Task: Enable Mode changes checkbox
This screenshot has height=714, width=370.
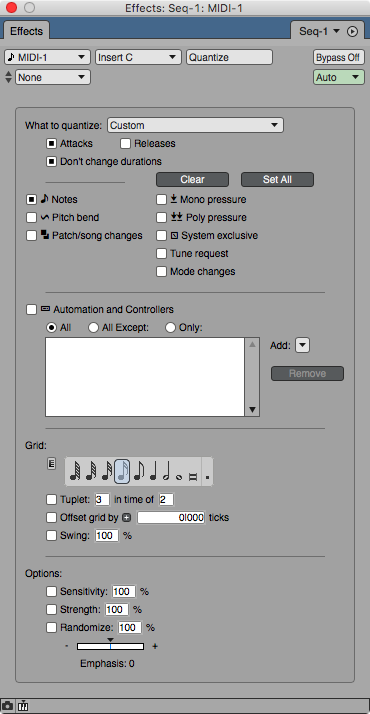Action: 161,271
